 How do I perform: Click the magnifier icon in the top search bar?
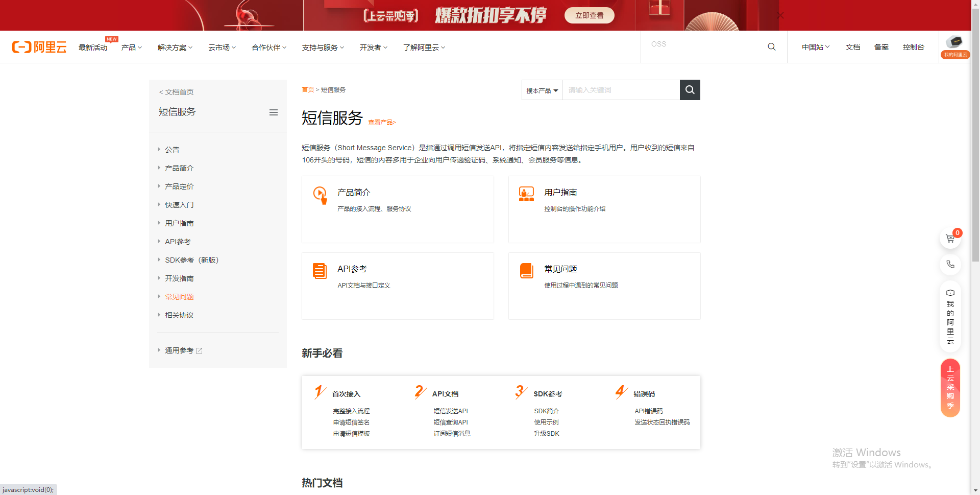click(x=771, y=46)
